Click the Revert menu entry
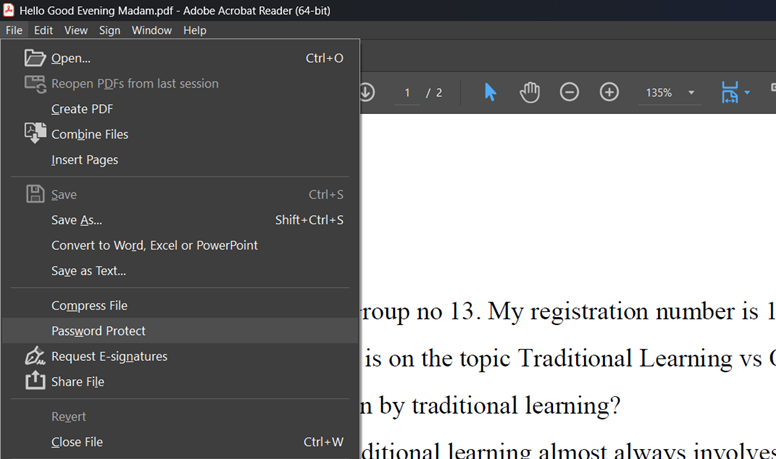Viewport: 776px width, 459px height. (180, 416)
